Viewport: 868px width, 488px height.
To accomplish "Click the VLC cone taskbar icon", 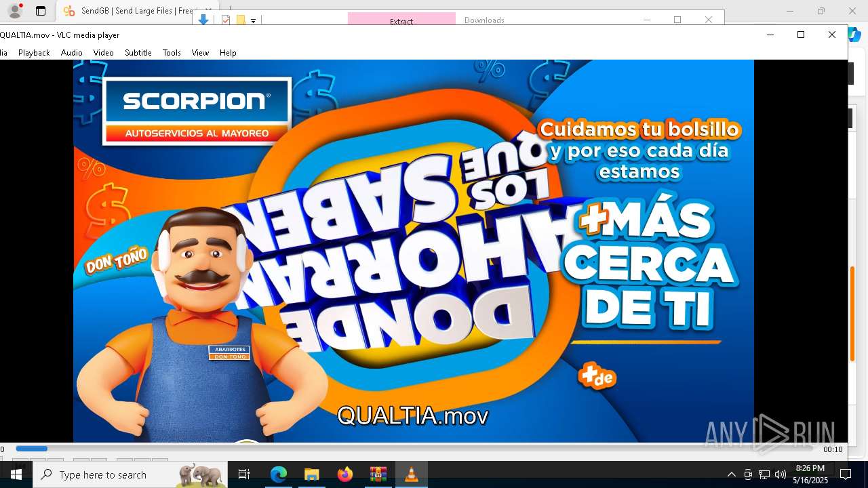I will coord(411,474).
